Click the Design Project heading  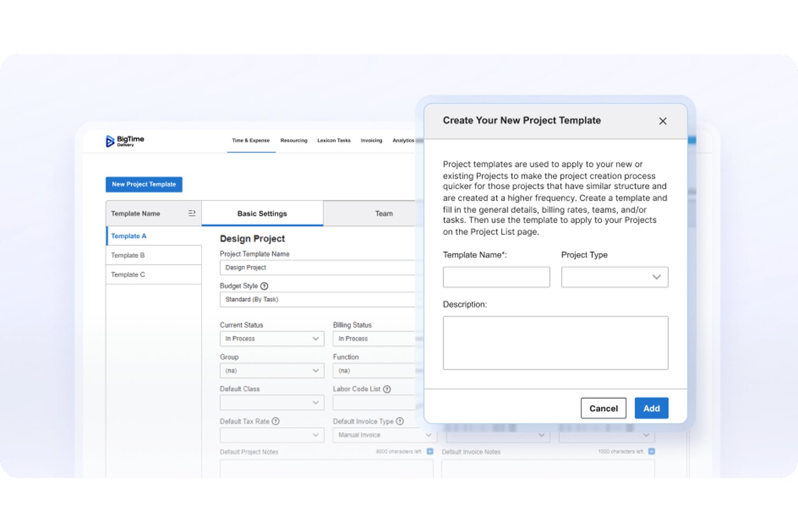pos(252,239)
